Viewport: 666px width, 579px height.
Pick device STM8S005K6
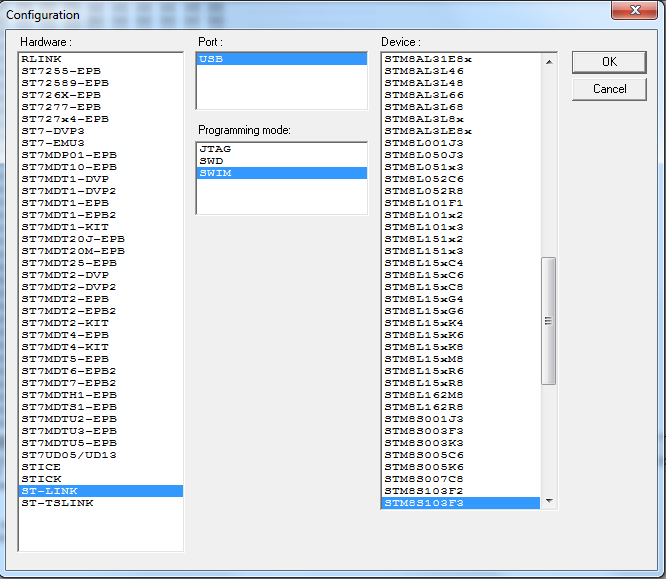(x=461, y=467)
